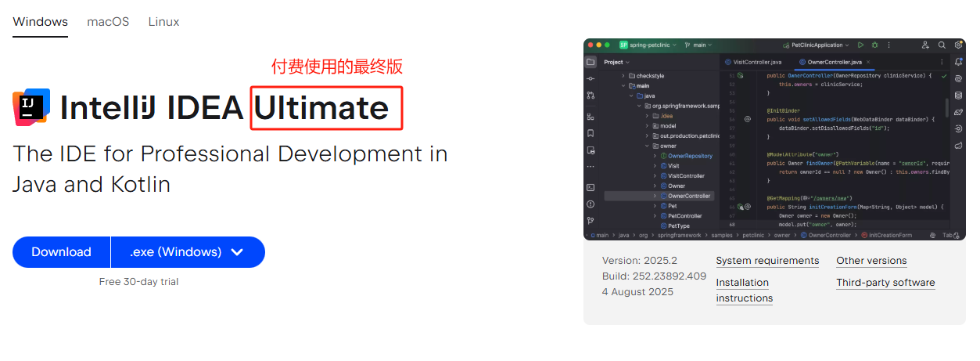Click the gutter icon on line 51
Screen dimensions: 980x361
pyautogui.click(x=740, y=75)
